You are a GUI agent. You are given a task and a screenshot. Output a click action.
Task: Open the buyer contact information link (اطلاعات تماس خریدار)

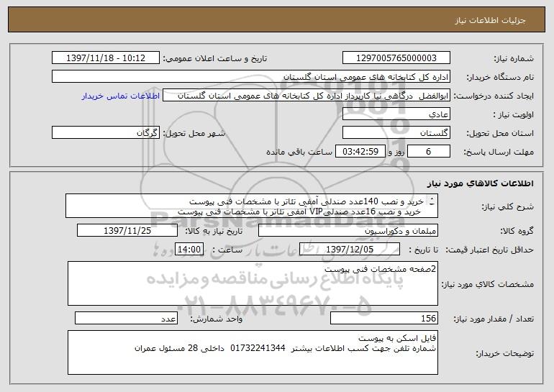click(121, 96)
